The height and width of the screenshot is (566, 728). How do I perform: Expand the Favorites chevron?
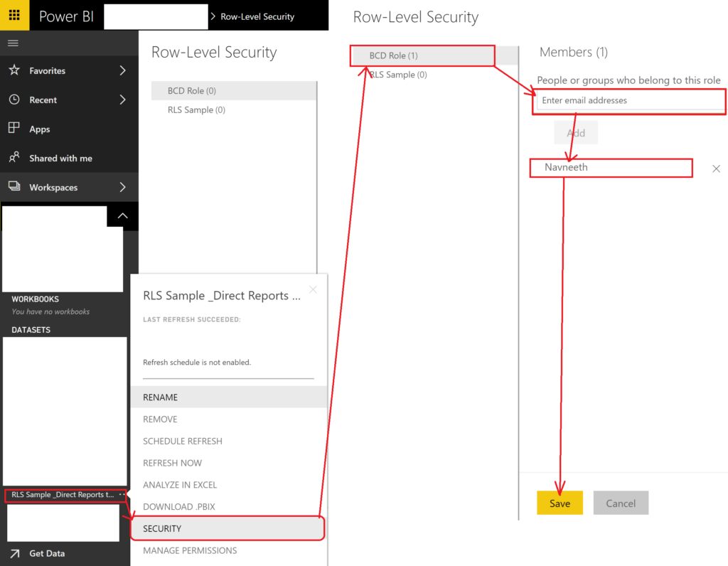tap(122, 70)
